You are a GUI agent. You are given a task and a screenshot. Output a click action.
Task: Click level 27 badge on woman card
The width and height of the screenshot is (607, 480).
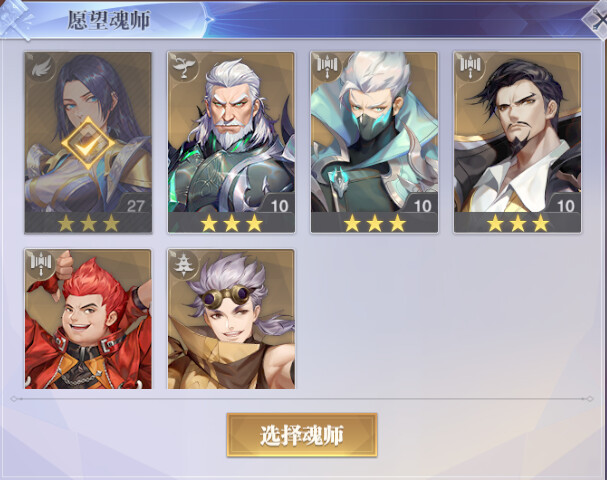[135, 204]
